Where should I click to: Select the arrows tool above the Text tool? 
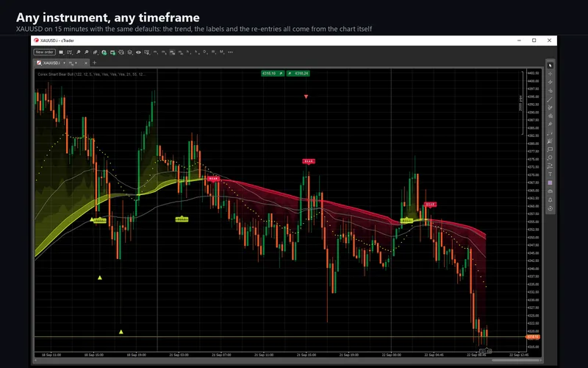(x=550, y=166)
